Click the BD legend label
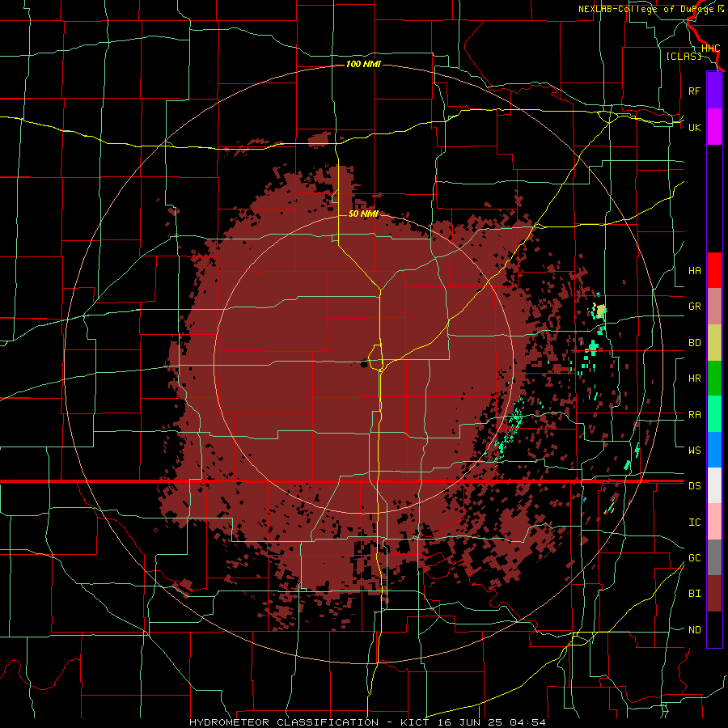 click(x=694, y=343)
